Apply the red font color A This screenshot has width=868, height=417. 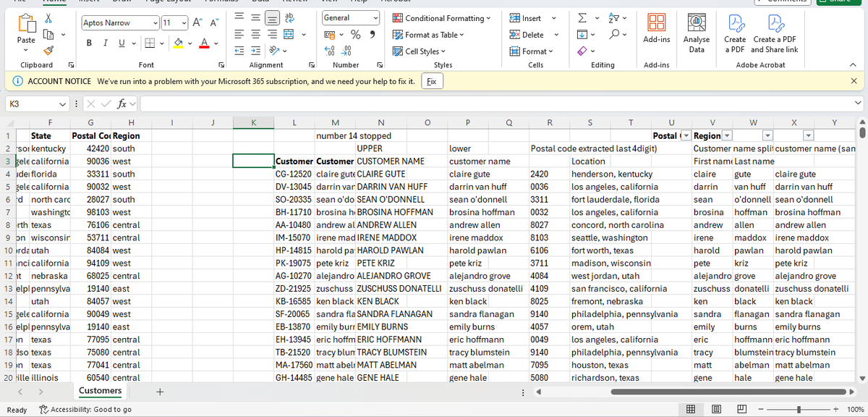pos(205,43)
